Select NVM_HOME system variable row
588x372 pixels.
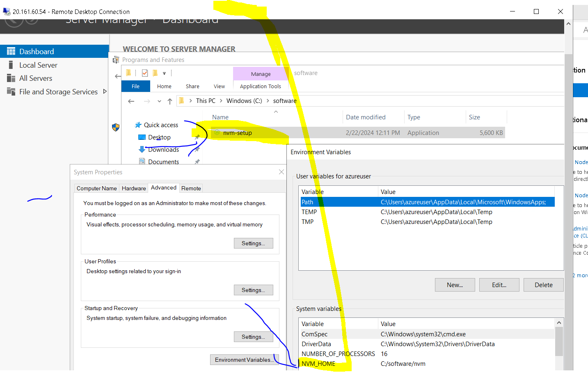click(x=428, y=363)
